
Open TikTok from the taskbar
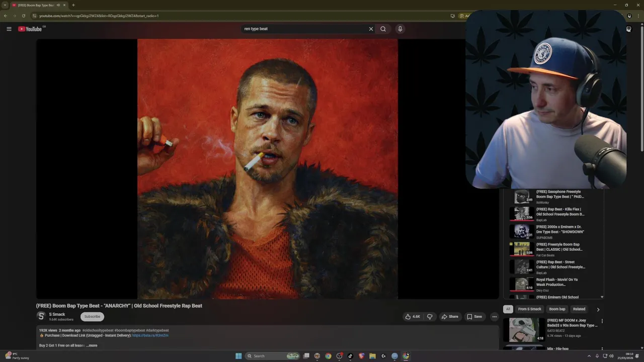tap(350, 356)
